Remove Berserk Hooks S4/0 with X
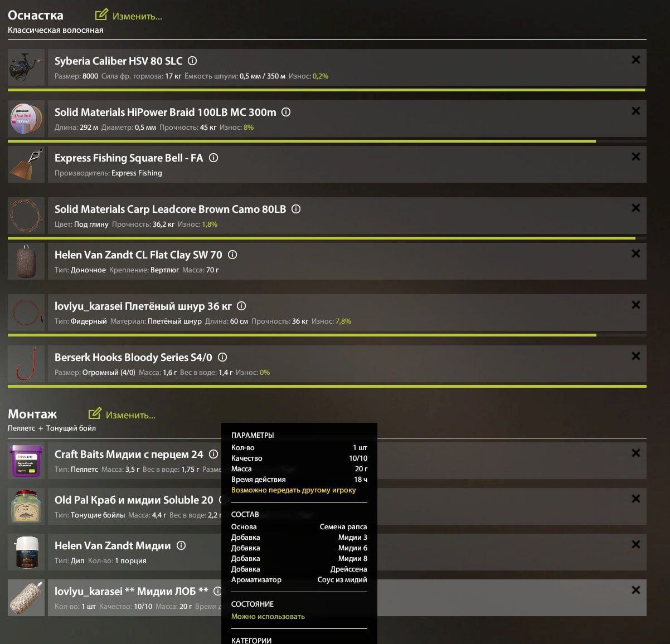This screenshot has height=644, width=670. click(x=635, y=356)
